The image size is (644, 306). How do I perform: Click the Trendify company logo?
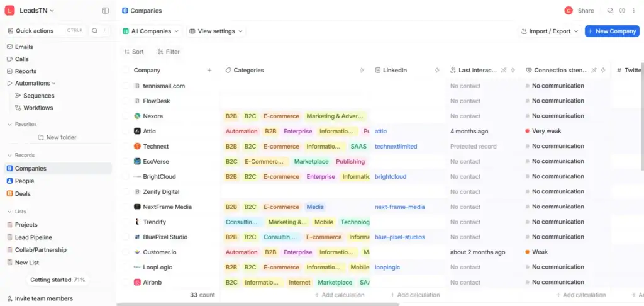pyautogui.click(x=138, y=222)
